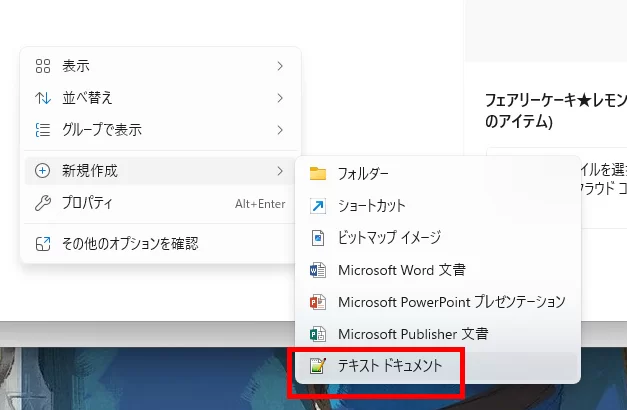
Task: Click the grid icon beside 表示
Action: click(x=42, y=66)
